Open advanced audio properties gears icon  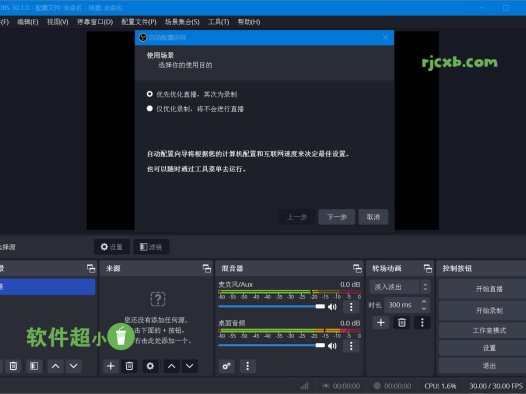tap(226, 366)
